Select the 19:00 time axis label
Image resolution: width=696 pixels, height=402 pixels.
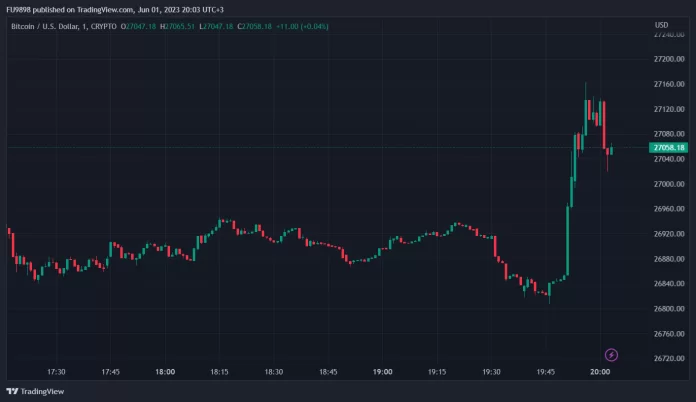(x=382, y=372)
